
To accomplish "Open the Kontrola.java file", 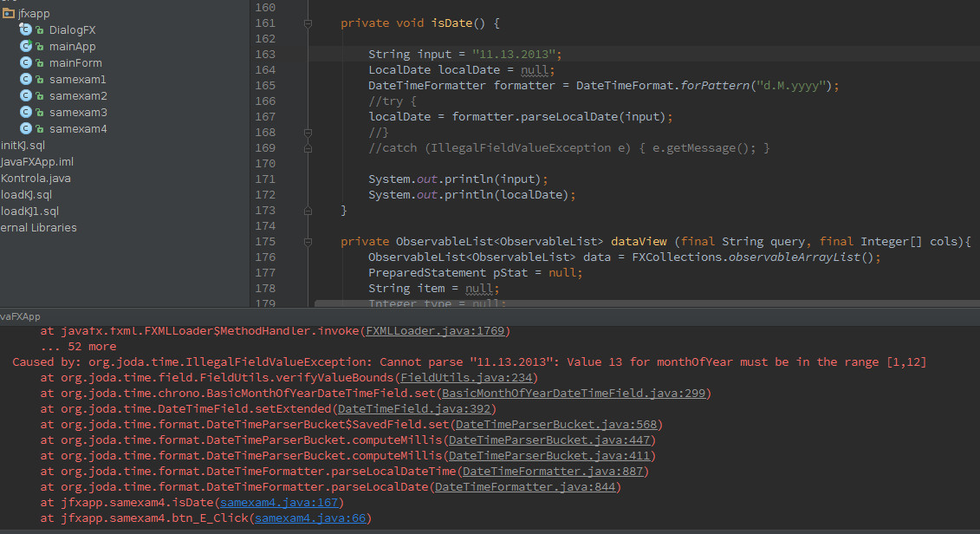I will pos(36,179).
